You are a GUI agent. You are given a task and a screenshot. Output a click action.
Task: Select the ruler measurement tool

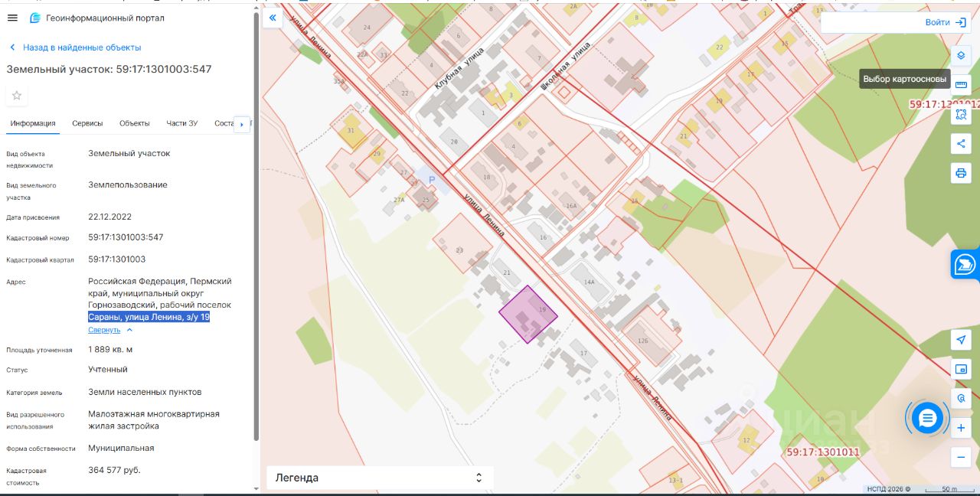(961, 85)
